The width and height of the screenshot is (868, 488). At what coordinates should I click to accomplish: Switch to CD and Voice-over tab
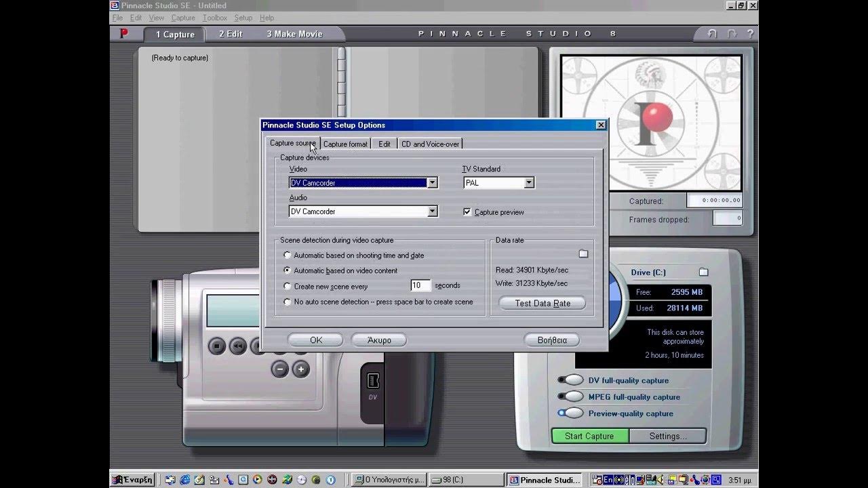point(430,144)
